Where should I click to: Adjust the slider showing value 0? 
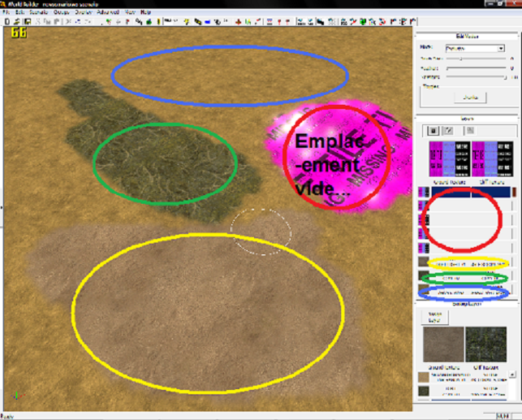pos(476,68)
